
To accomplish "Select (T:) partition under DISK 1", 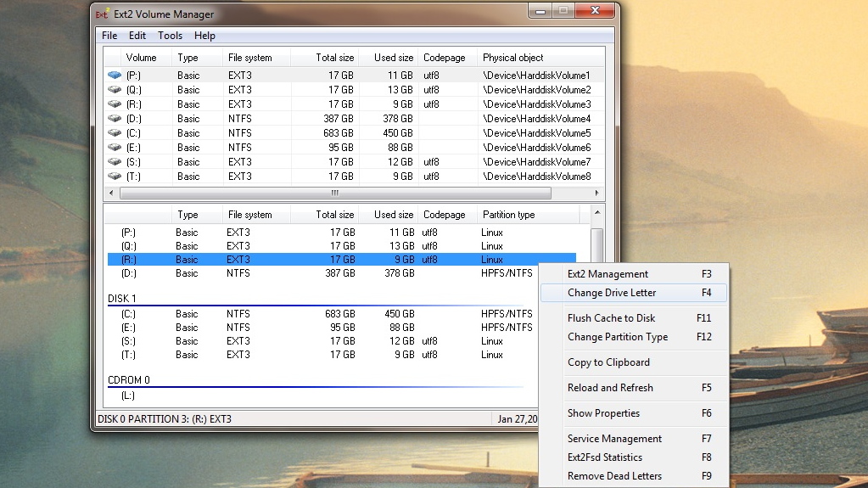I will click(323, 355).
